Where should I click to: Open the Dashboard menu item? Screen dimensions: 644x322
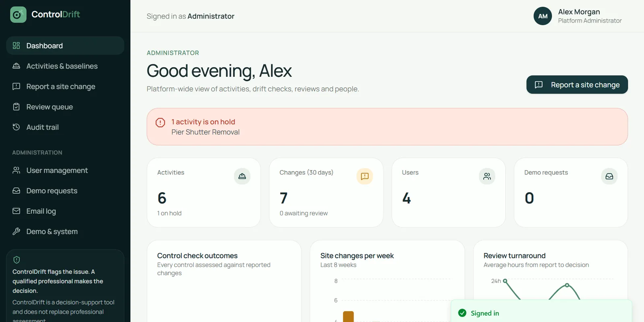(x=65, y=45)
